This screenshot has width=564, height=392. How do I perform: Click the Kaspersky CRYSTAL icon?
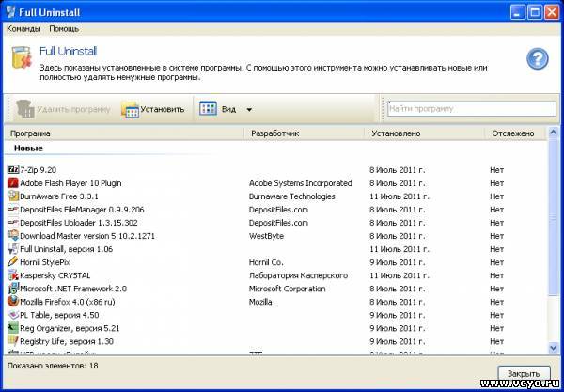pyautogui.click(x=13, y=275)
